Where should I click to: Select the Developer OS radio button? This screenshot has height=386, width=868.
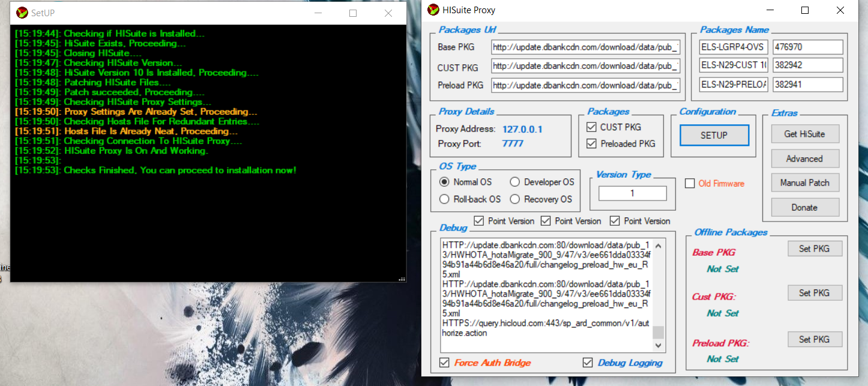click(514, 182)
